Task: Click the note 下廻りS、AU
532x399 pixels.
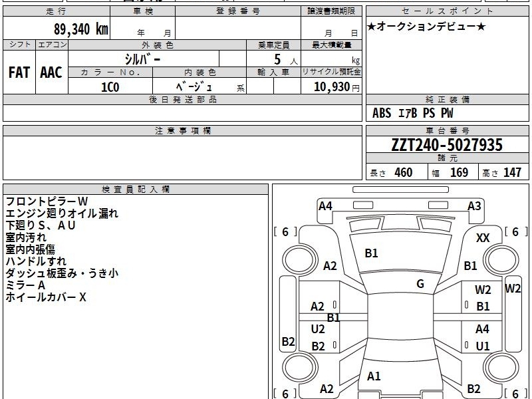Action: click(41, 225)
